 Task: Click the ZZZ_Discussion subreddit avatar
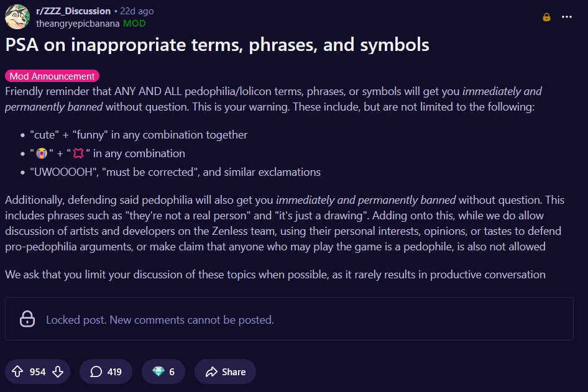[x=17, y=17]
